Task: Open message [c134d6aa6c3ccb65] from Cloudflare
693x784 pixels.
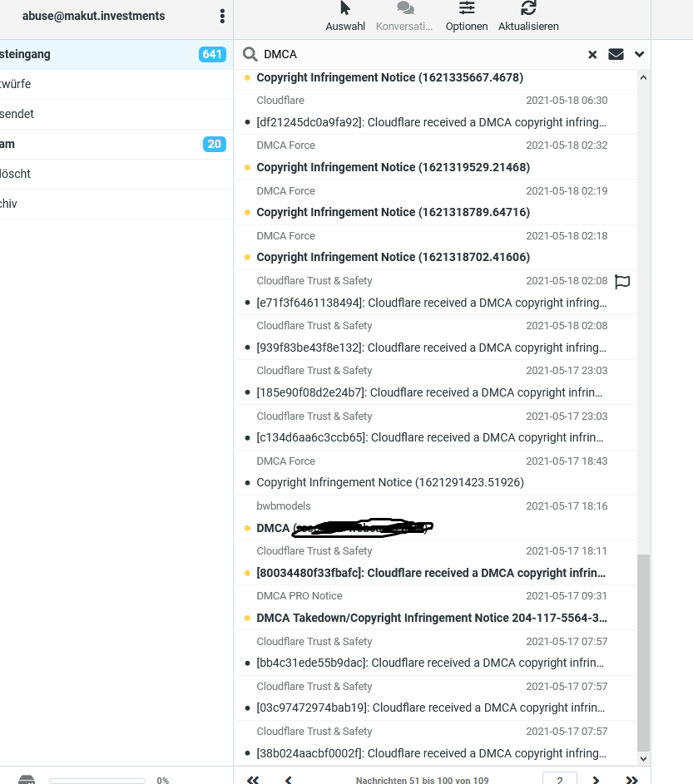Action: coord(435,427)
